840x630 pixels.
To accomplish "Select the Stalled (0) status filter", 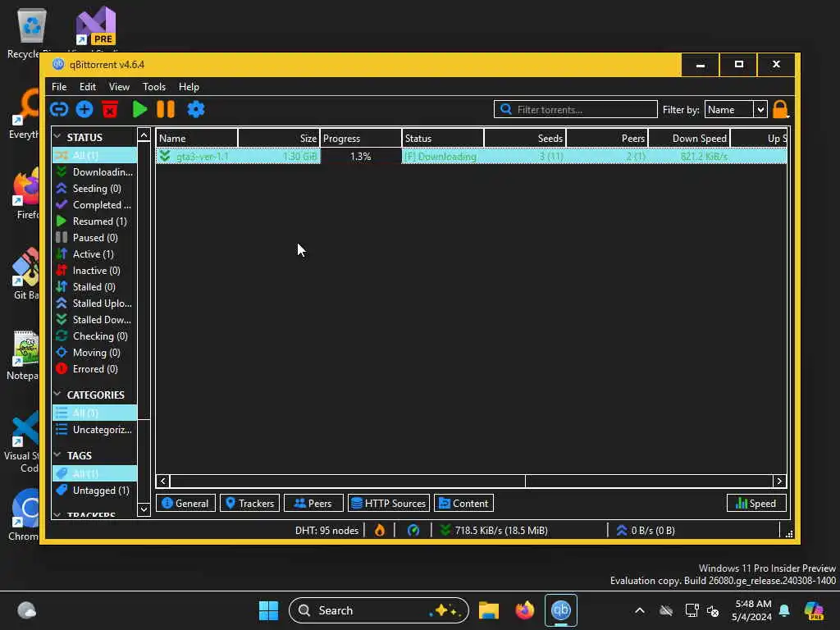I will tap(94, 286).
